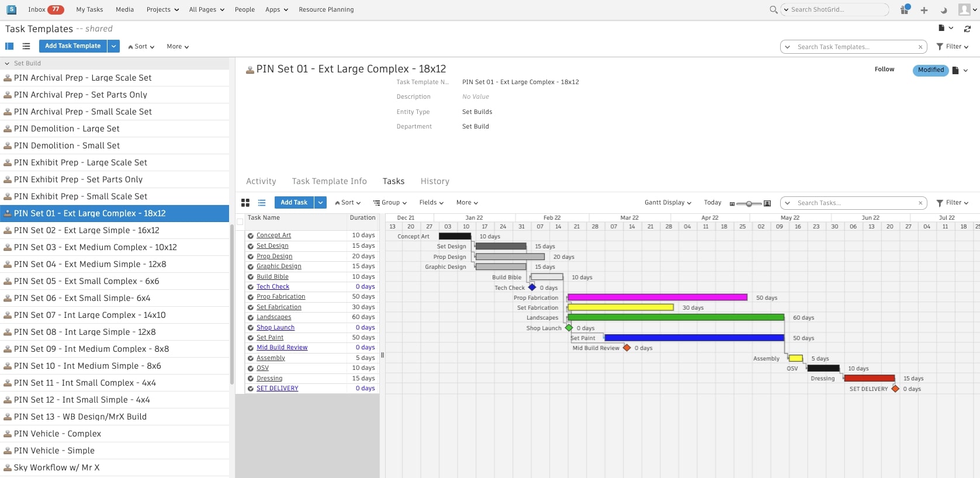The width and height of the screenshot is (980, 478).
Task: Click the Gantt zoom-to-fit icon
Action: point(767,203)
